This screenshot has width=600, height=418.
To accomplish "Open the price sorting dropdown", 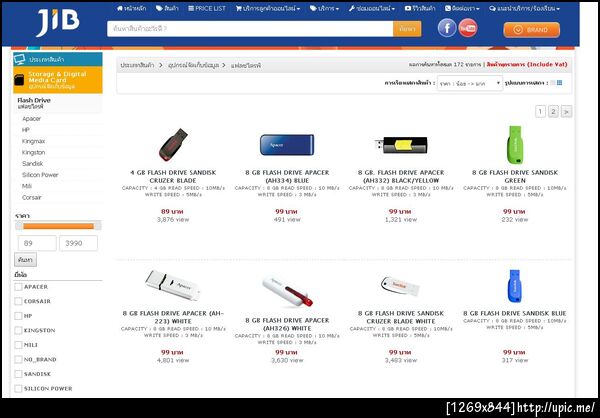I will click(470, 83).
